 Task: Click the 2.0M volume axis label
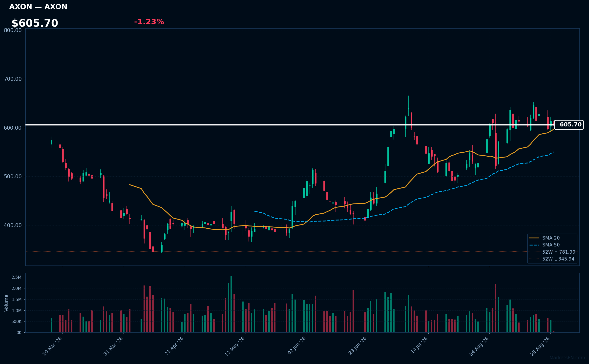pos(17,288)
